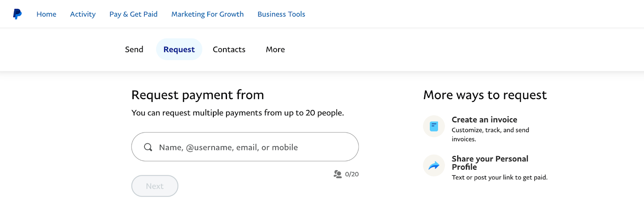
Task: Click the search magnifier icon
Action: coord(148,147)
